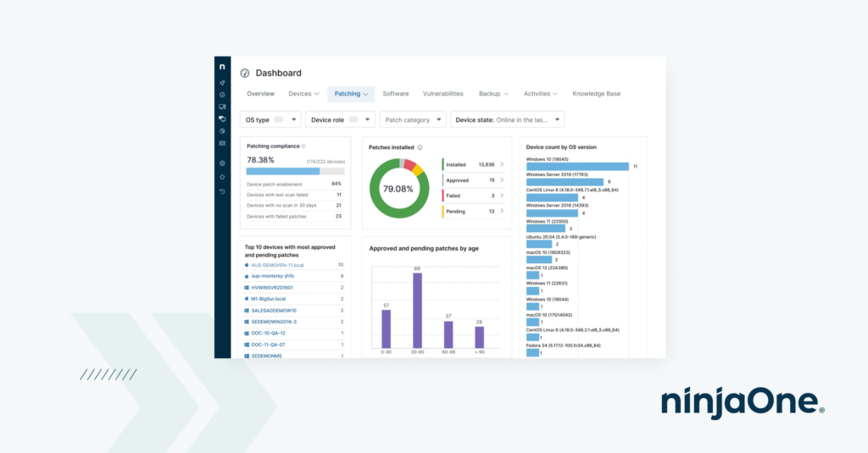Click the Apple icon beside sup-monterey-jh1b
Viewport: 868px width, 453px height.
click(247, 276)
